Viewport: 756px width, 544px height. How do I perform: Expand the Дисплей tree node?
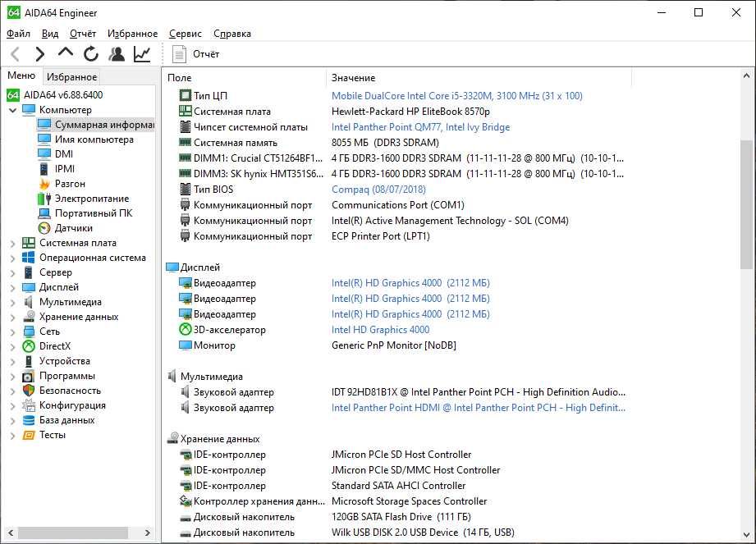(x=13, y=288)
